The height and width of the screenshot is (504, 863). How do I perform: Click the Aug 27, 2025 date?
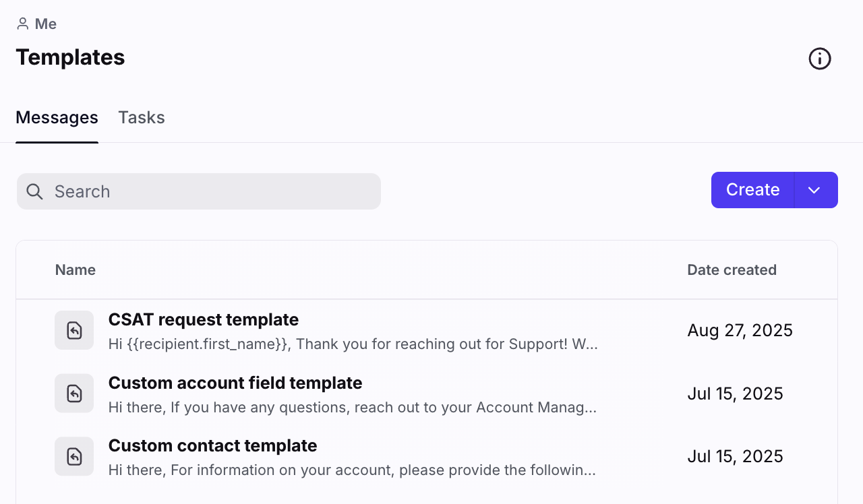coord(740,330)
